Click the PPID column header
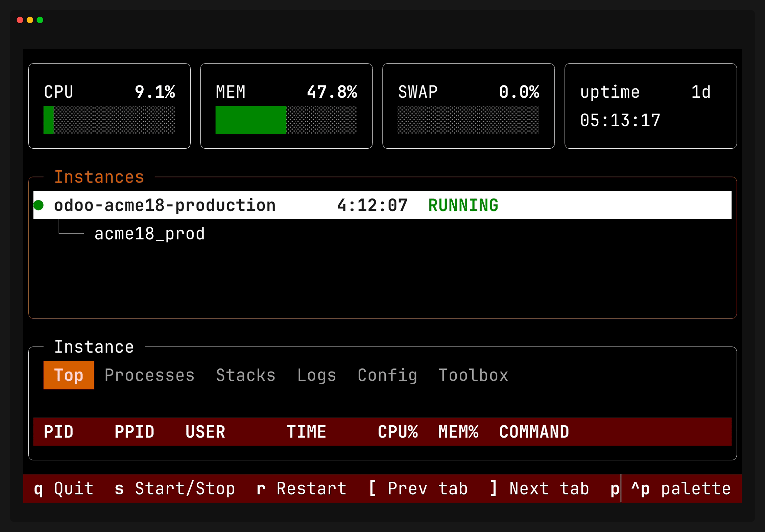 (x=134, y=432)
